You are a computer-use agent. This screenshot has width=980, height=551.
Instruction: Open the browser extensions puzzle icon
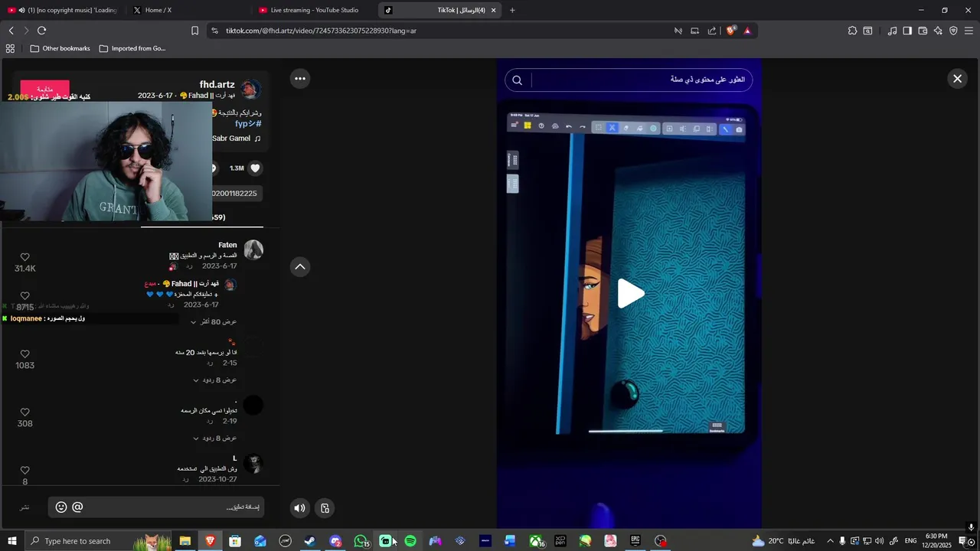pyautogui.click(x=852, y=31)
